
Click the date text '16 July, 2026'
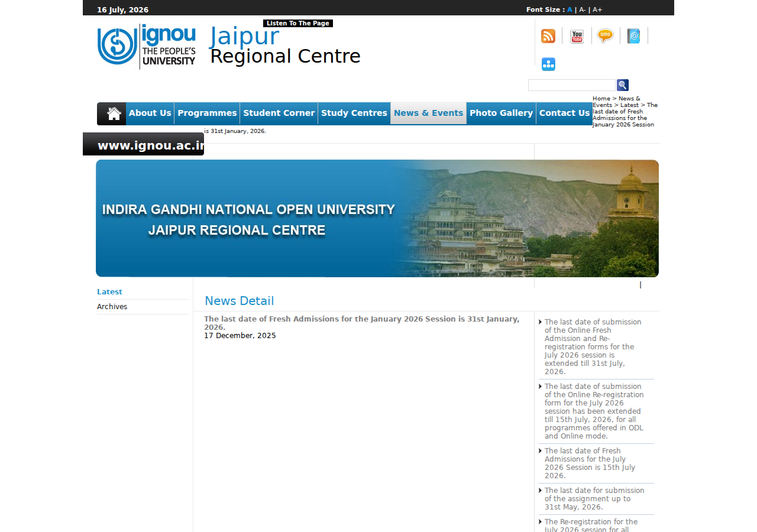pos(122,10)
